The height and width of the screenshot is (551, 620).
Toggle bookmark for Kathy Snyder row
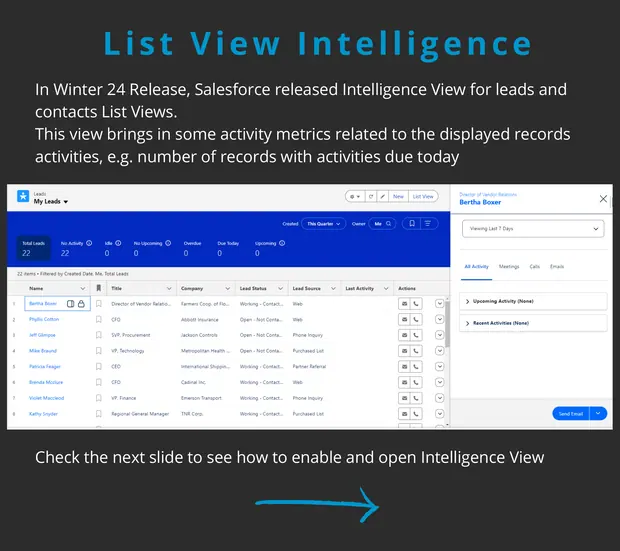99,414
